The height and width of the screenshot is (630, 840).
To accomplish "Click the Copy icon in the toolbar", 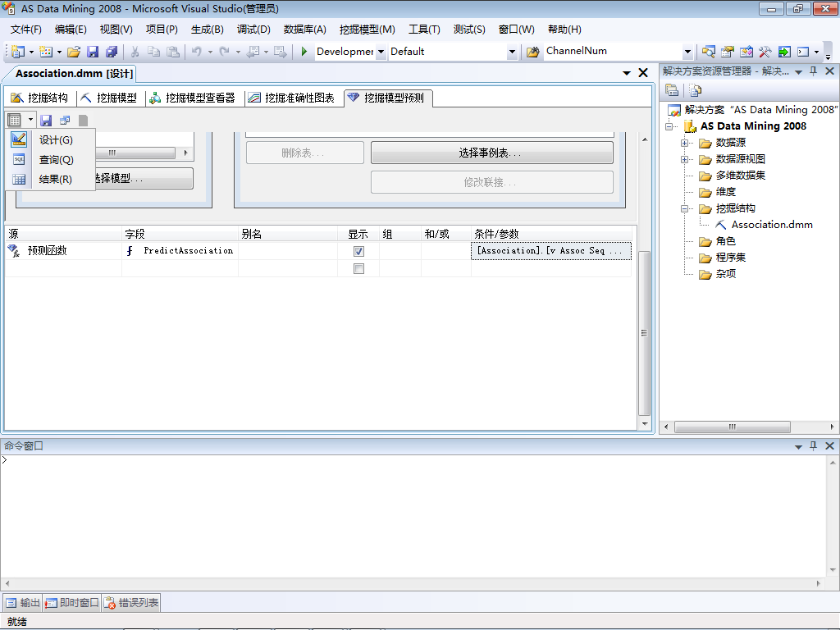I will 153,52.
